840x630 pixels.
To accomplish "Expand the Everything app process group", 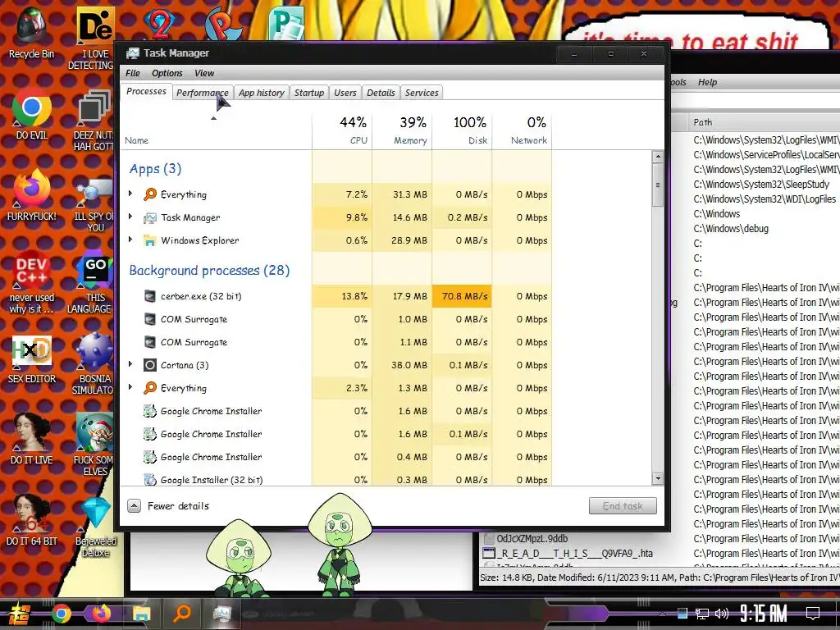I will pyautogui.click(x=130, y=194).
